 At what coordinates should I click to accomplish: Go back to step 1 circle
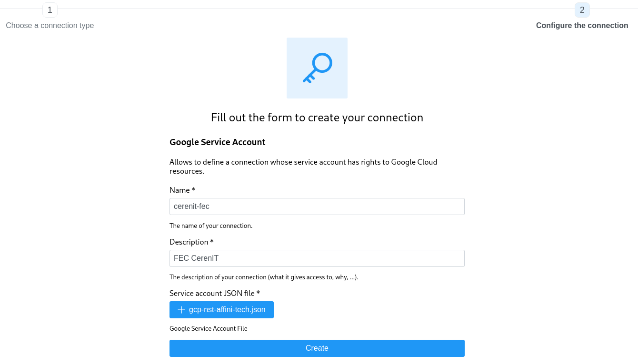click(50, 10)
